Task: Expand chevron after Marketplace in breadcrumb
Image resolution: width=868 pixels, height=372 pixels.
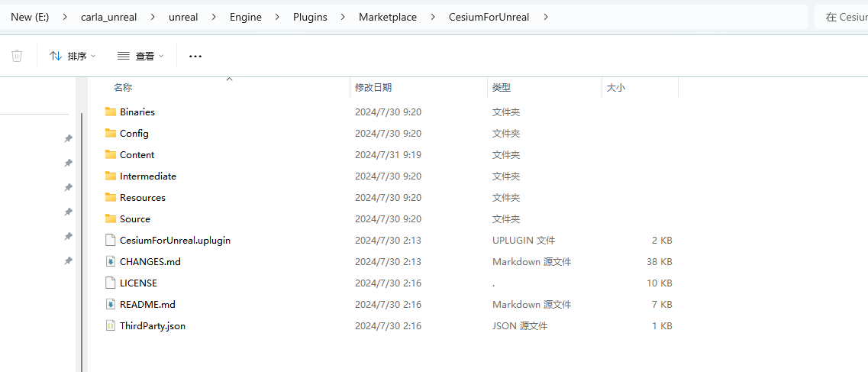Action: click(x=433, y=17)
